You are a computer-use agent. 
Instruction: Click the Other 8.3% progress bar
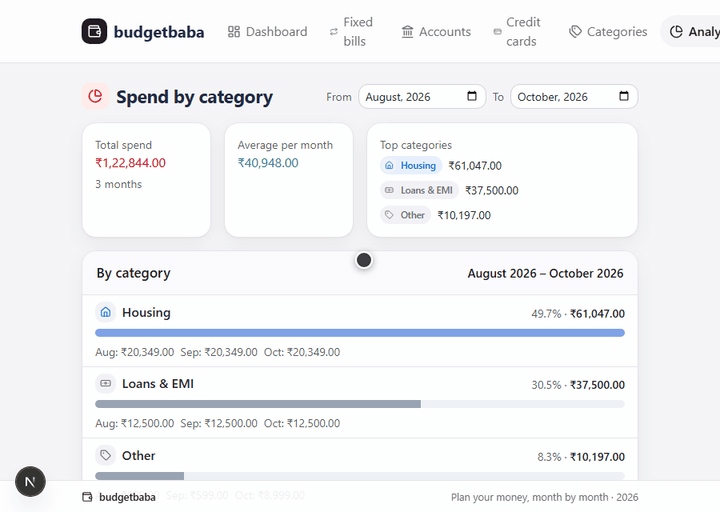pyautogui.click(x=360, y=476)
